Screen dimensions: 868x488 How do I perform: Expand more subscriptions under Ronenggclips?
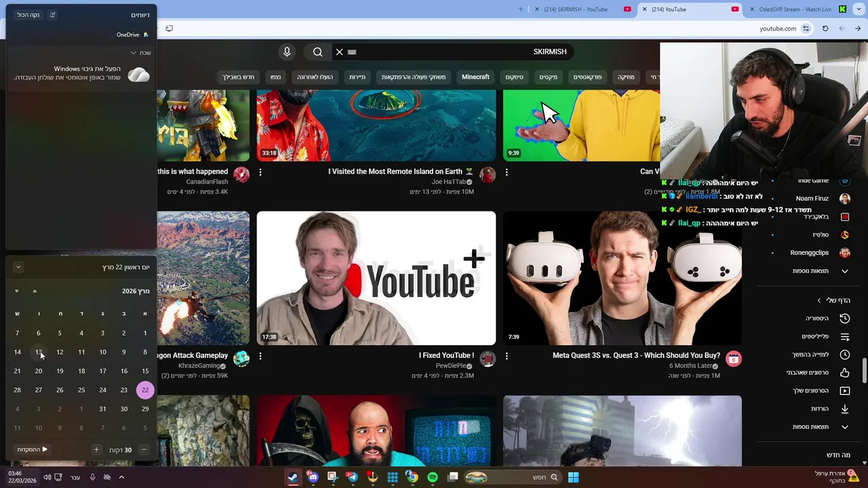[x=844, y=271]
